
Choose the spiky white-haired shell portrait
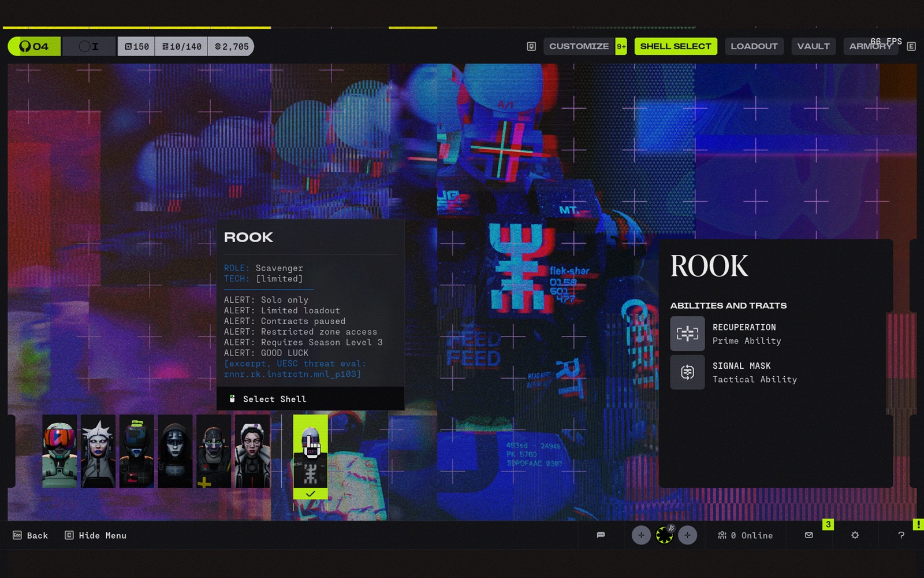(x=98, y=451)
